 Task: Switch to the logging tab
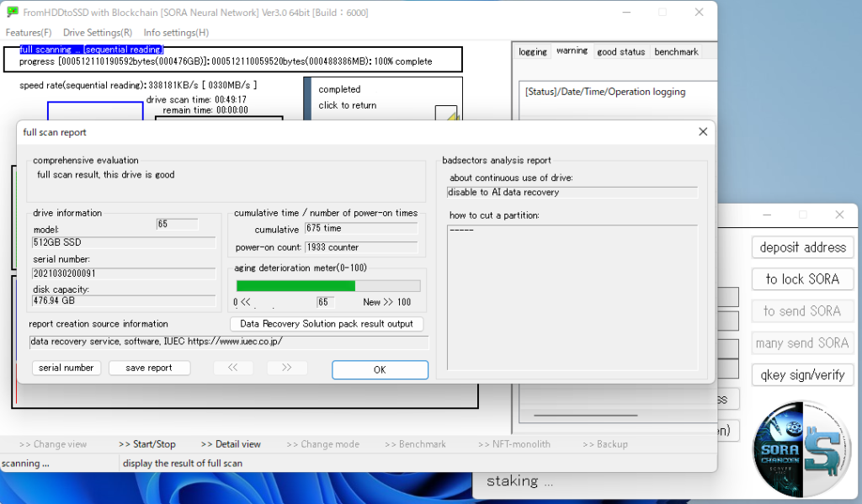coord(533,51)
